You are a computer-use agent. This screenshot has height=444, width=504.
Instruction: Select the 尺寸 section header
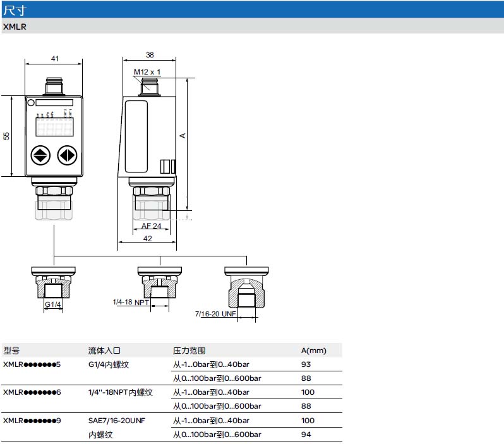pyautogui.click(x=14, y=9)
